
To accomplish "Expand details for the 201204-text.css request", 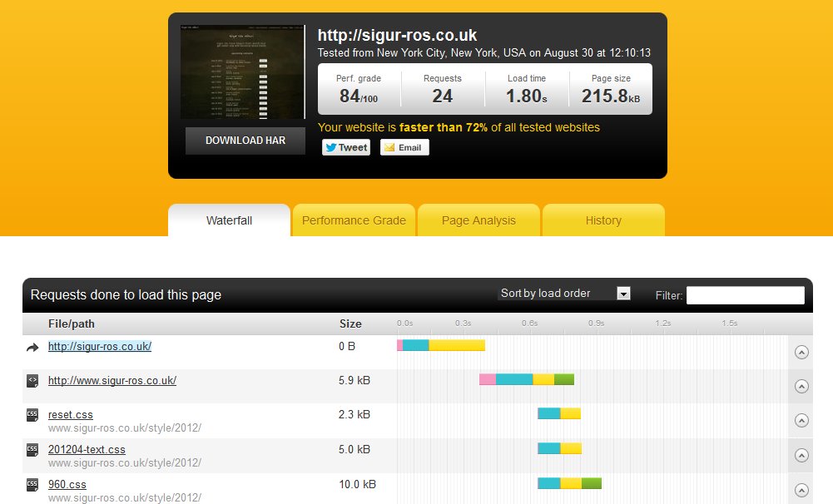I will pos(801,455).
